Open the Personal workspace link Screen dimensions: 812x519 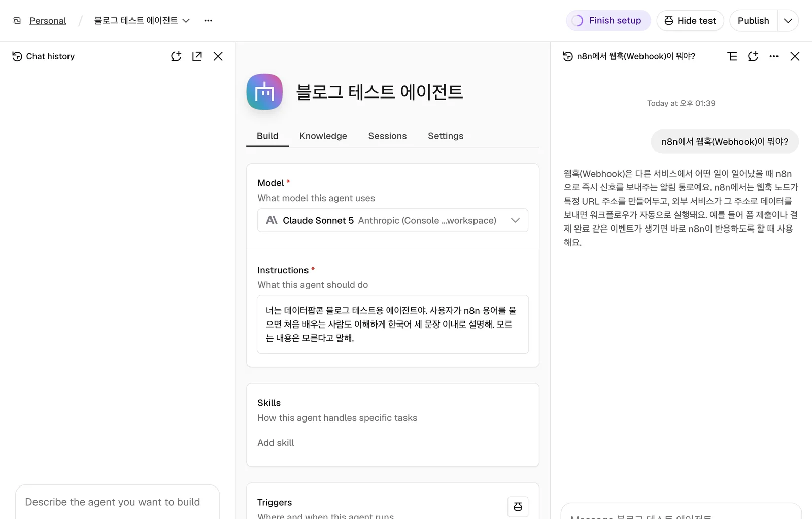click(48, 21)
